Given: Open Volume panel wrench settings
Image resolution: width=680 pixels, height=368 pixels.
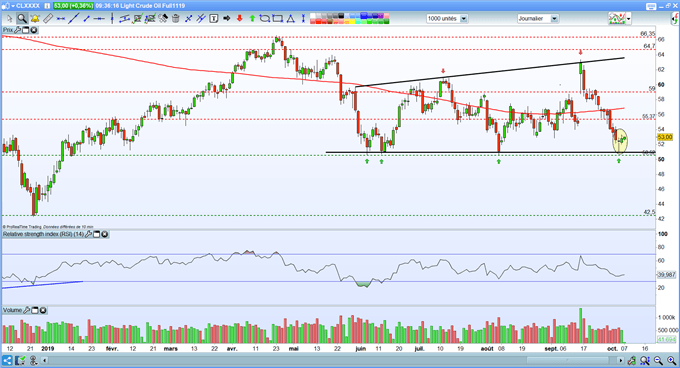Looking at the screenshot, I should click(x=26, y=310).
